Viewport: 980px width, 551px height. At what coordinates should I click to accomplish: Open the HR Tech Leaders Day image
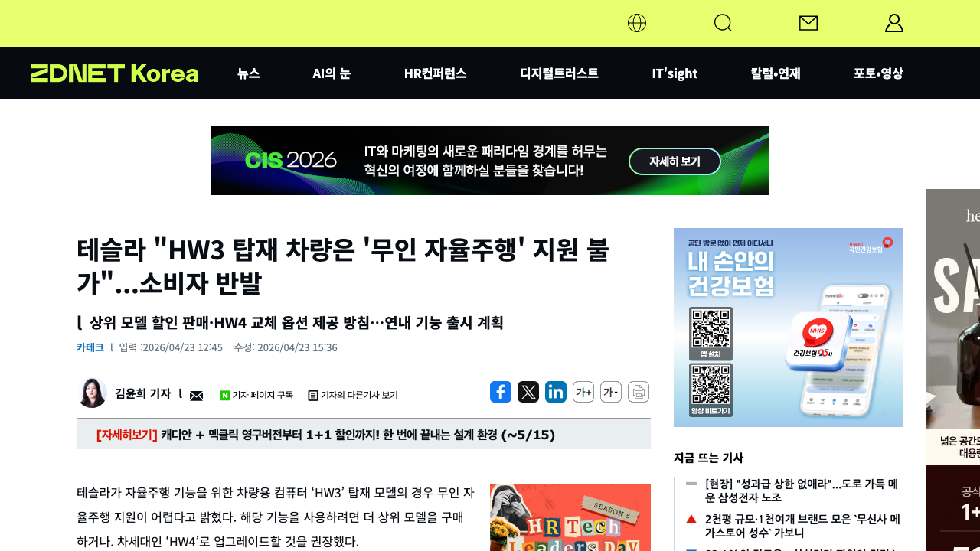coord(570,517)
